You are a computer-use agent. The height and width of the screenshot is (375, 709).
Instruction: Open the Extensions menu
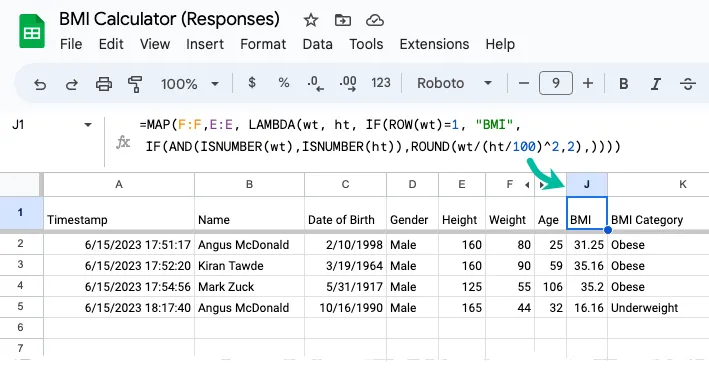[434, 44]
